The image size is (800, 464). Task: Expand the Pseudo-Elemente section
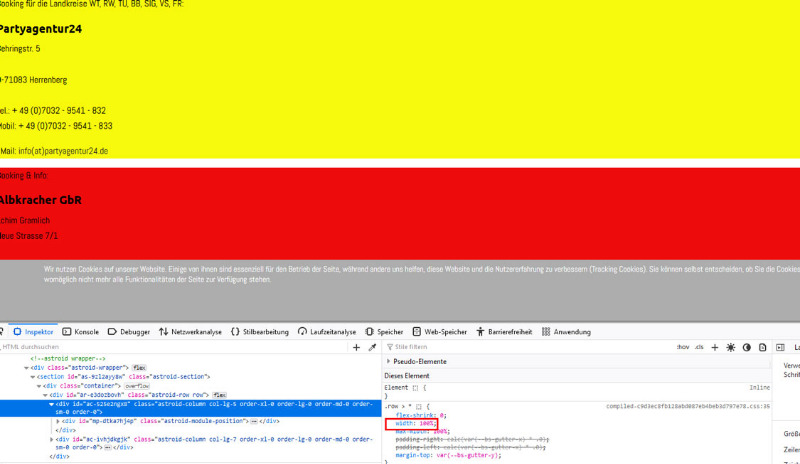tap(388, 361)
